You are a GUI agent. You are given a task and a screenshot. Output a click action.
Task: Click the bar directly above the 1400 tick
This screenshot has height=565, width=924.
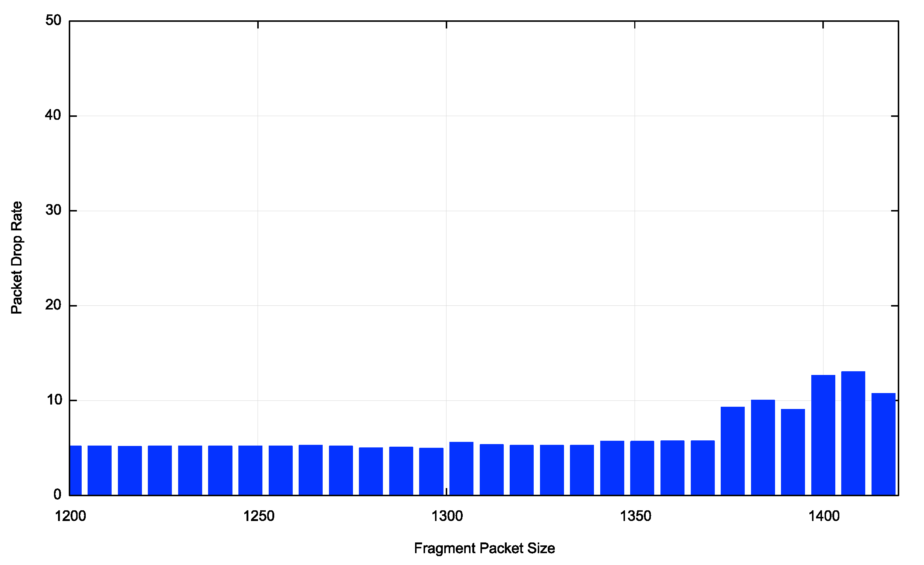(823, 435)
